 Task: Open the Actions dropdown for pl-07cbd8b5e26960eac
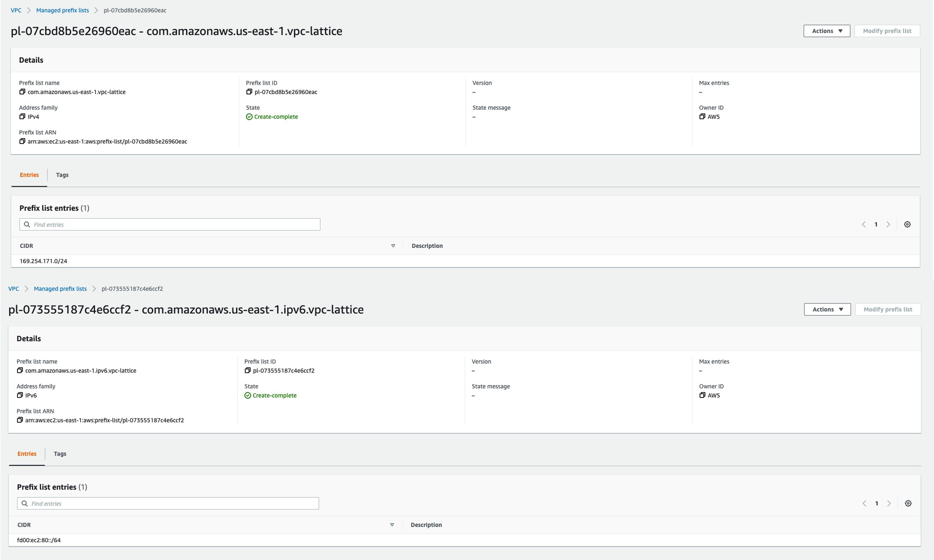(x=827, y=31)
